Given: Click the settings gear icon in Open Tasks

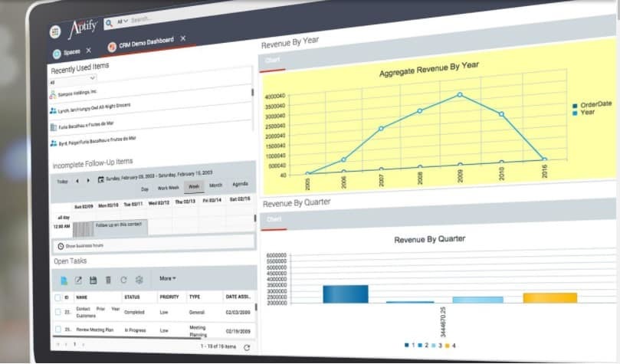Looking at the screenshot, I should (139, 280).
